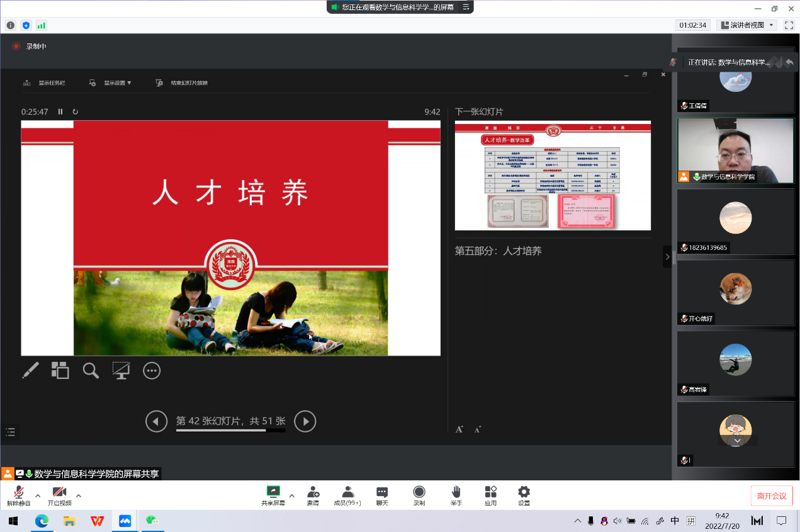Unmute the microphone
800x532 pixels.
tap(19, 495)
